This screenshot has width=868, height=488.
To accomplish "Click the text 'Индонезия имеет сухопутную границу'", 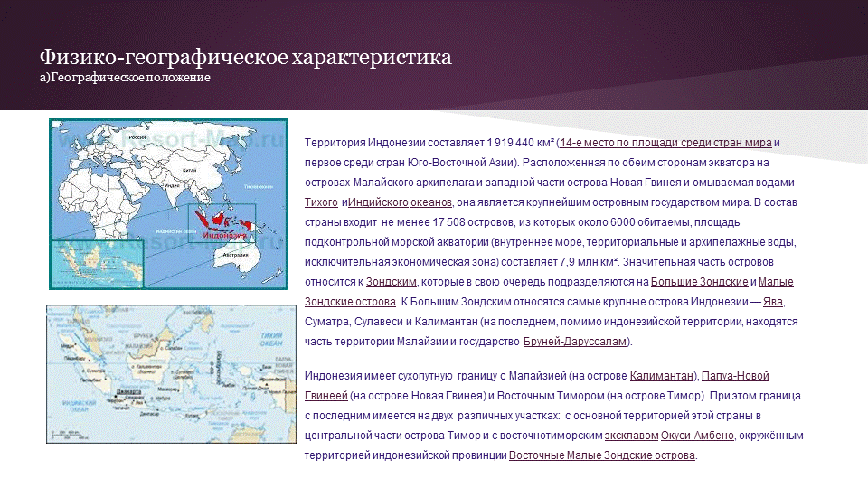I will pyautogui.click(x=401, y=376).
